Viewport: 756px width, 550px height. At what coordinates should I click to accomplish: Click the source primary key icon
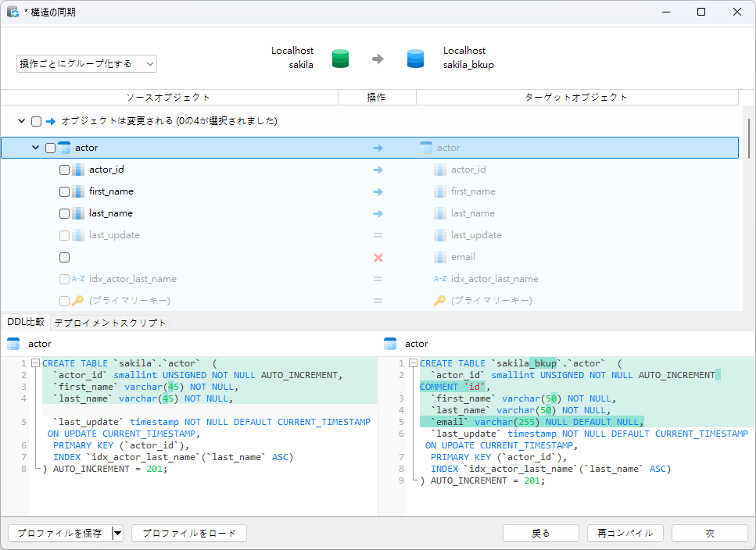pyautogui.click(x=77, y=301)
